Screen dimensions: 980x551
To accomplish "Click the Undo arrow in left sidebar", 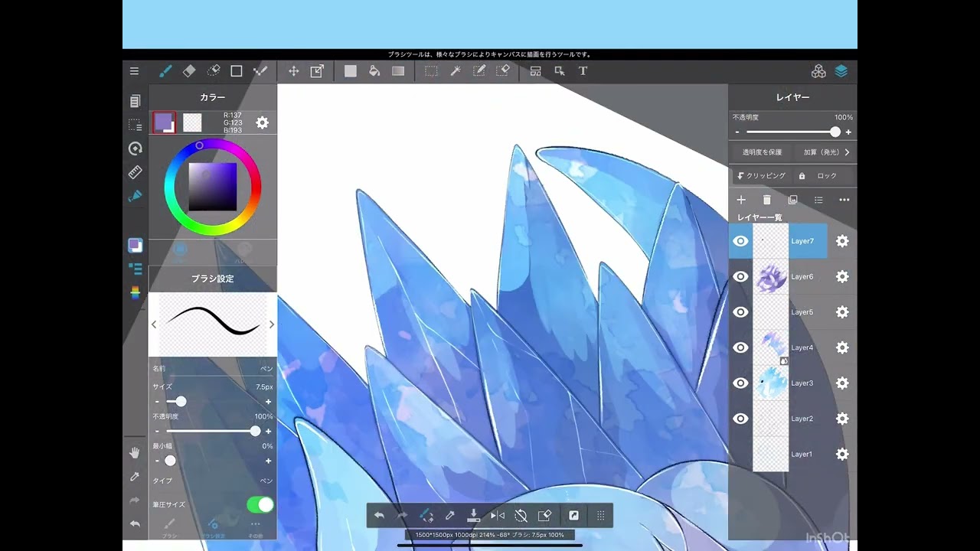I will [x=135, y=524].
